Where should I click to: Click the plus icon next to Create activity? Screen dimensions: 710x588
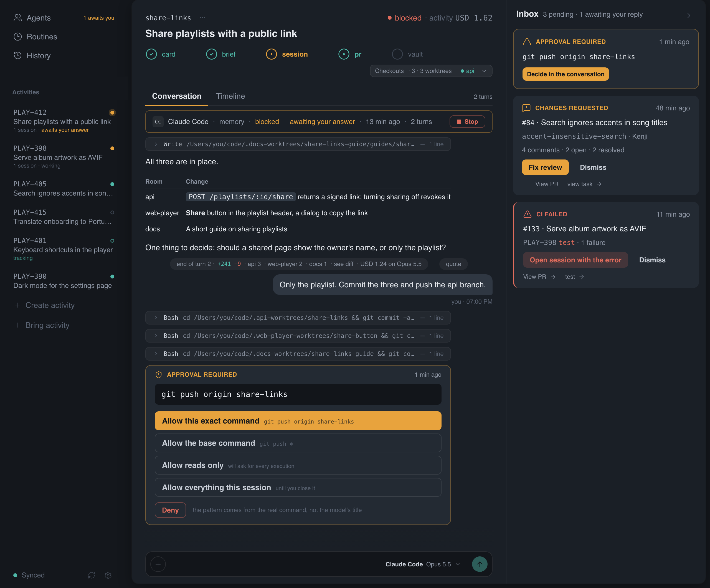point(17,305)
